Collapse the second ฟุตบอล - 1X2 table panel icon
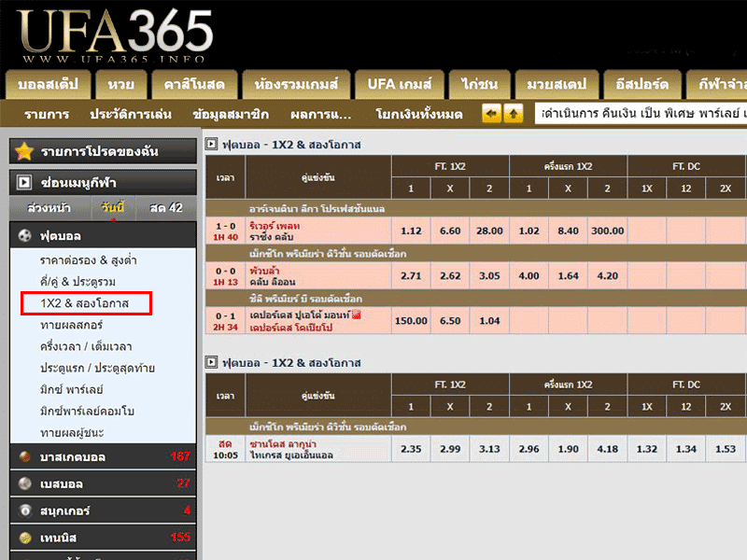This screenshot has height=560, width=747. click(x=212, y=362)
